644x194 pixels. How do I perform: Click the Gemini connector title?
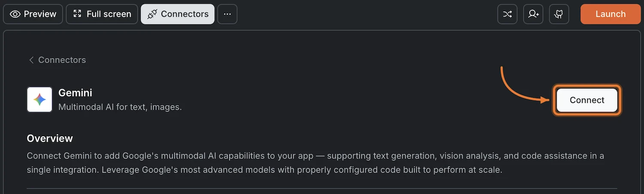tap(75, 92)
